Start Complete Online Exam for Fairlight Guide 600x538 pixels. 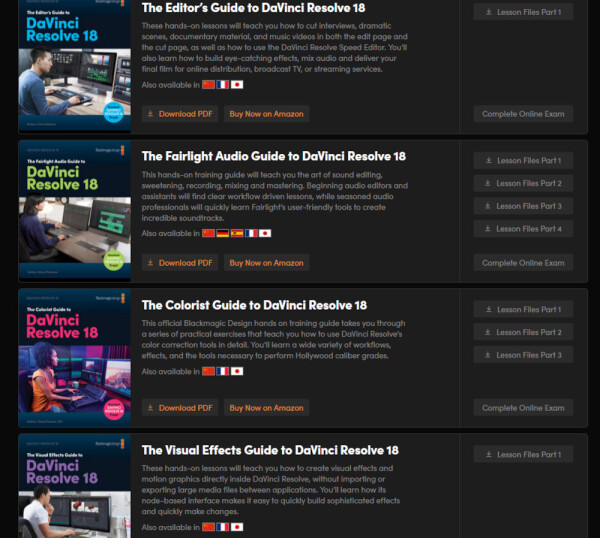tap(523, 262)
